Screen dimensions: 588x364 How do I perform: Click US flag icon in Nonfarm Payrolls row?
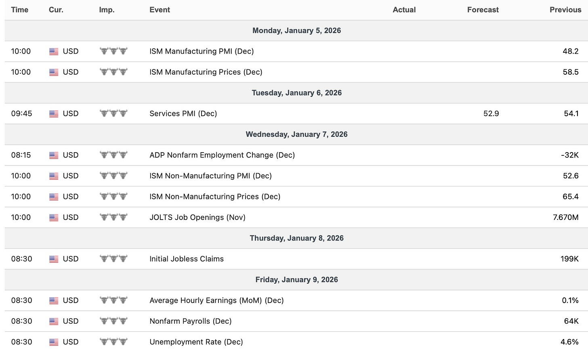click(x=54, y=322)
